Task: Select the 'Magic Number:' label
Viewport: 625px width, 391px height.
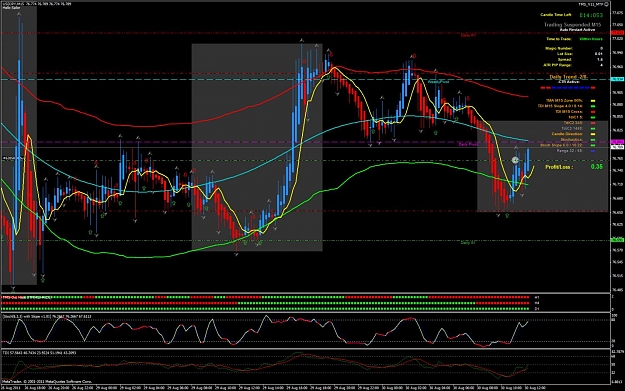Action: pos(559,48)
